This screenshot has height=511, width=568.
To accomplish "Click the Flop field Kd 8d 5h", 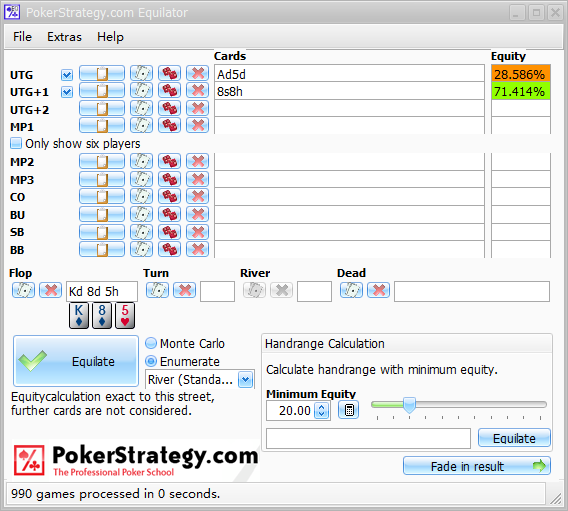I will pos(102,291).
